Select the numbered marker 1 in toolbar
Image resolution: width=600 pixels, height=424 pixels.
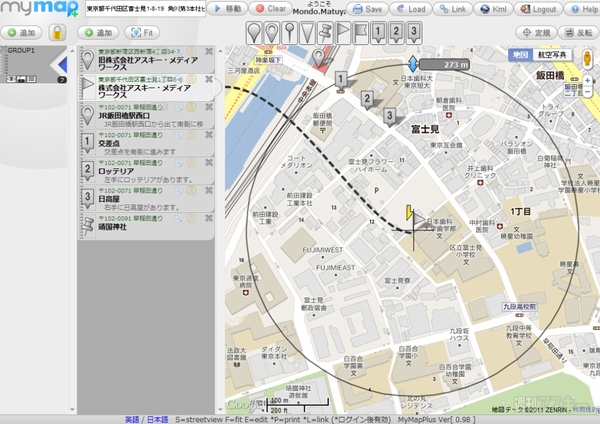click(378, 33)
